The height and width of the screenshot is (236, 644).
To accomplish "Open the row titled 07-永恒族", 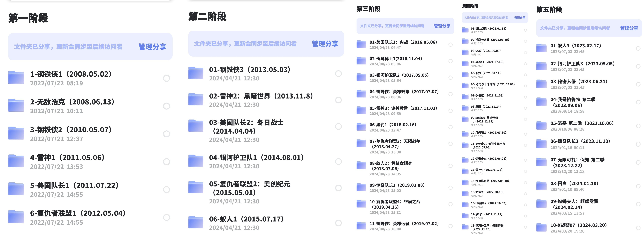I will 495,97.
